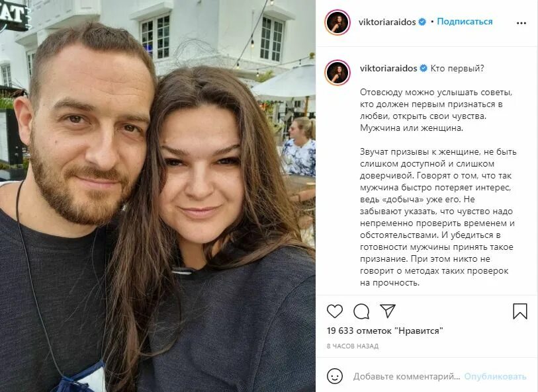
Task: Save post with bookmark icon
Action: [x=520, y=311]
